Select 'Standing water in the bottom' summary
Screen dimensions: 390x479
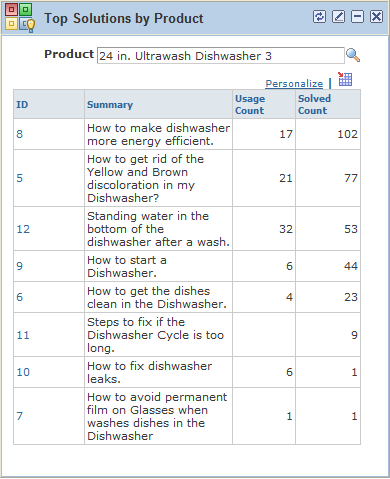pos(158,229)
